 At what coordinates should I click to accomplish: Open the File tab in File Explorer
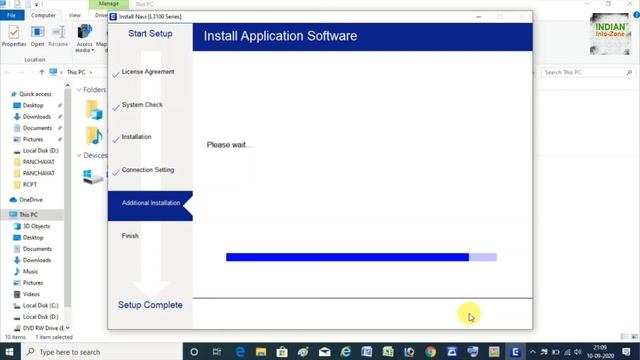click(x=11, y=15)
